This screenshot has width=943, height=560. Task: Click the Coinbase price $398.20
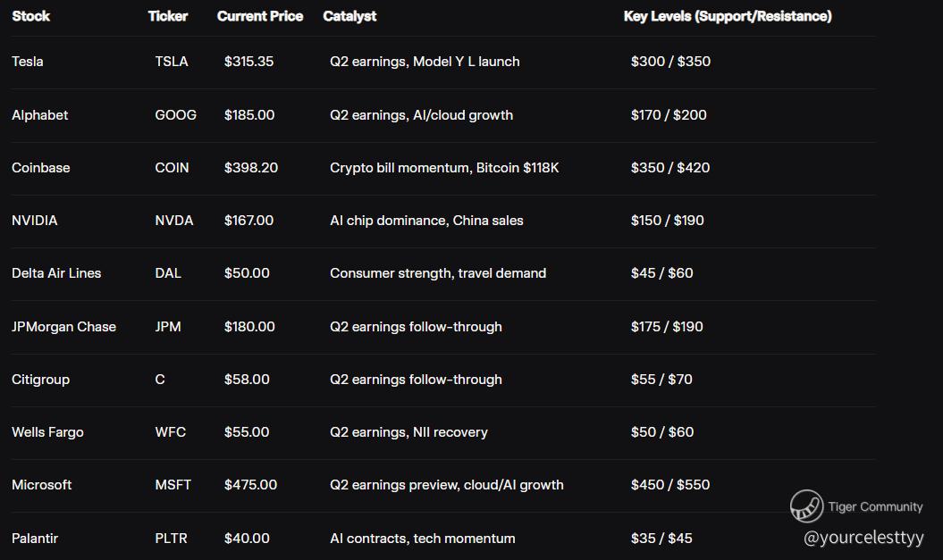(251, 168)
